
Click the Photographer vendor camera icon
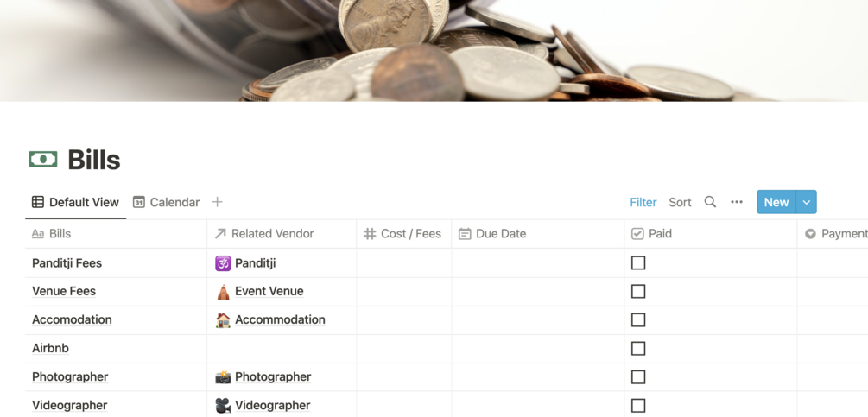pos(223,377)
